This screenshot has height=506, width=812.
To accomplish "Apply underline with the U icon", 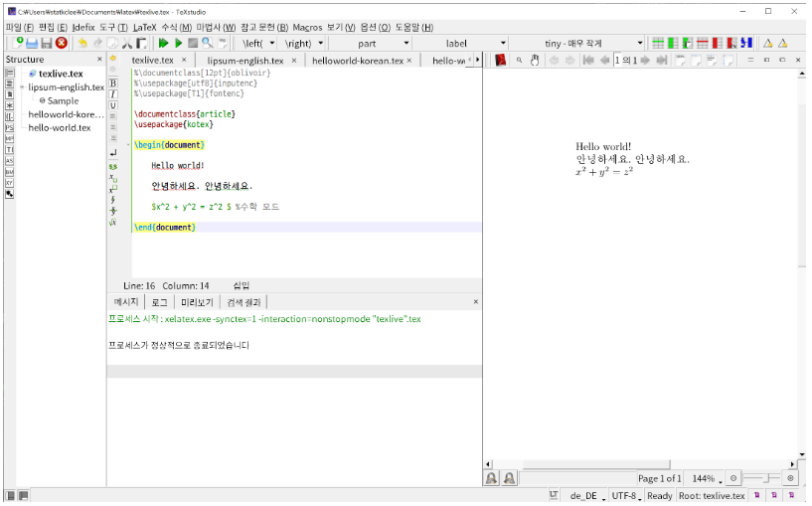I will (x=113, y=105).
